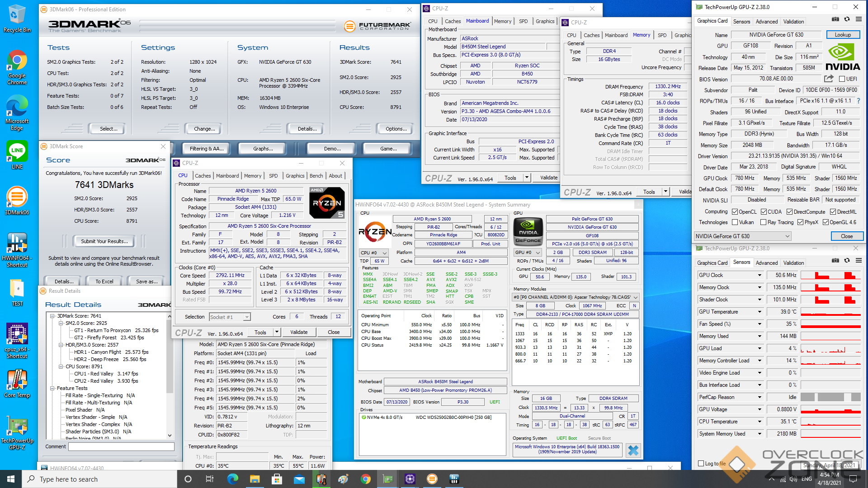Expand the GPU Clock sensor dropdown
Viewport: 868px width, 488px height.
[759, 275]
